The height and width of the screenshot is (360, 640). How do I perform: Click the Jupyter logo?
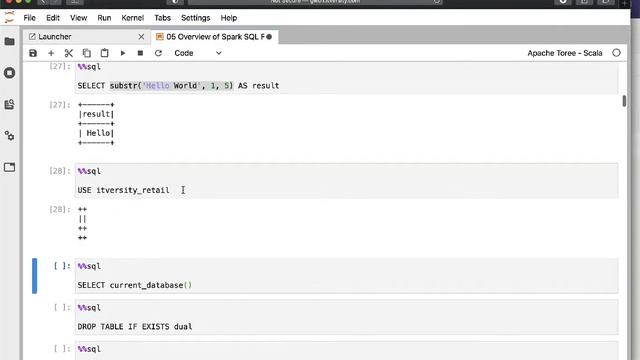(9, 18)
